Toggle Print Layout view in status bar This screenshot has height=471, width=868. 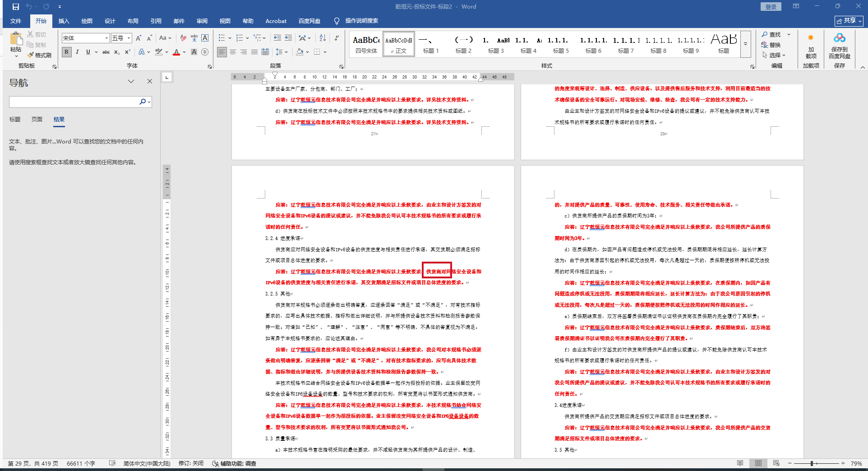coord(758,463)
